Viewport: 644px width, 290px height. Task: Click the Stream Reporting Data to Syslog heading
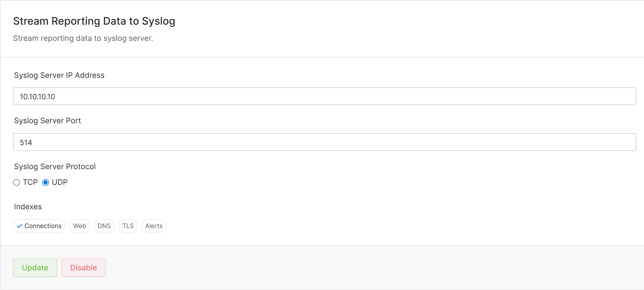[x=94, y=21]
